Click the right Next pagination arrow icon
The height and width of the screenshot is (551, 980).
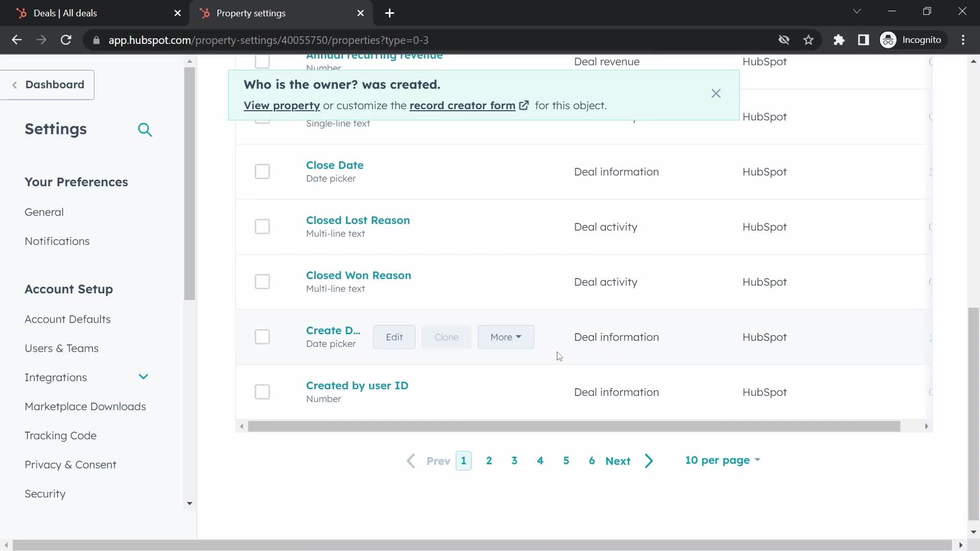click(648, 461)
